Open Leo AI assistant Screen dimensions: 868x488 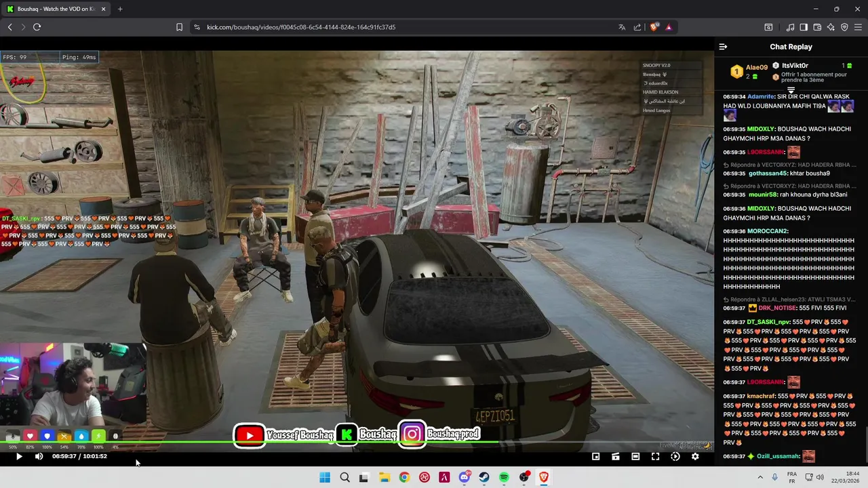pyautogui.click(x=831, y=27)
